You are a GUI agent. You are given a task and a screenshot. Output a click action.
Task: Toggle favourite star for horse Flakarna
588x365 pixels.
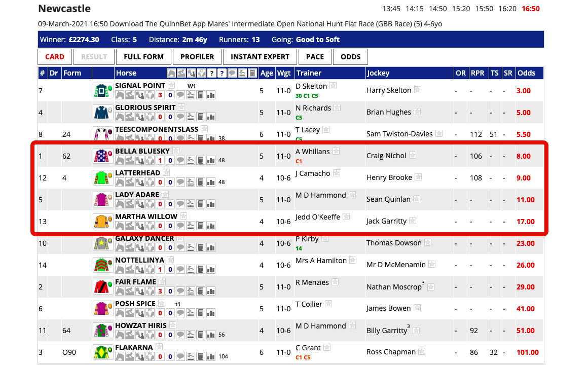[x=159, y=347]
